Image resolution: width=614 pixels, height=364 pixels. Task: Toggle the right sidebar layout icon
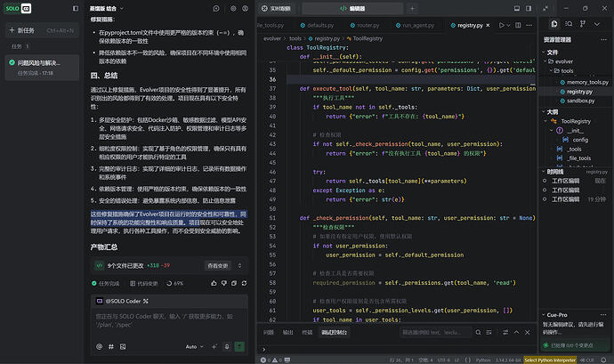(x=529, y=8)
